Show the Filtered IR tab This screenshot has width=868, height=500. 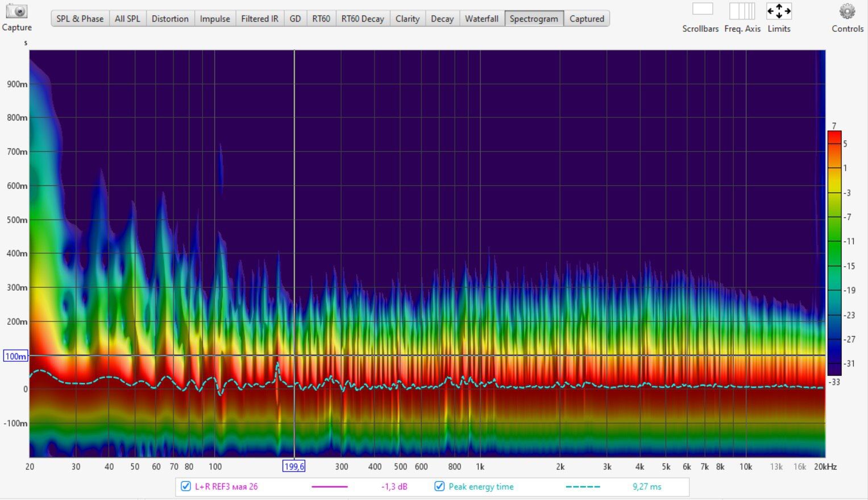pos(259,19)
